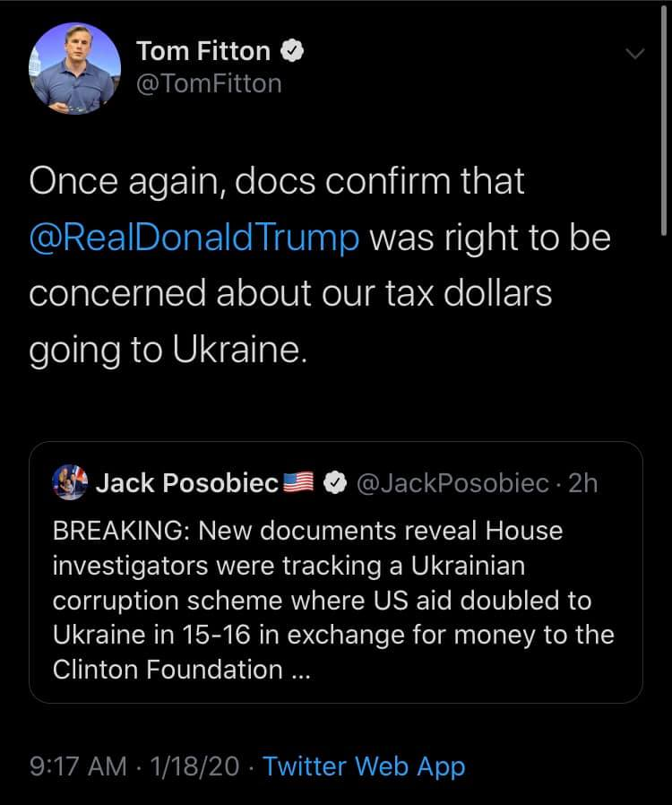Click Tom Fitton's profile avatar
The width and height of the screenshot is (672, 805).
[75, 68]
